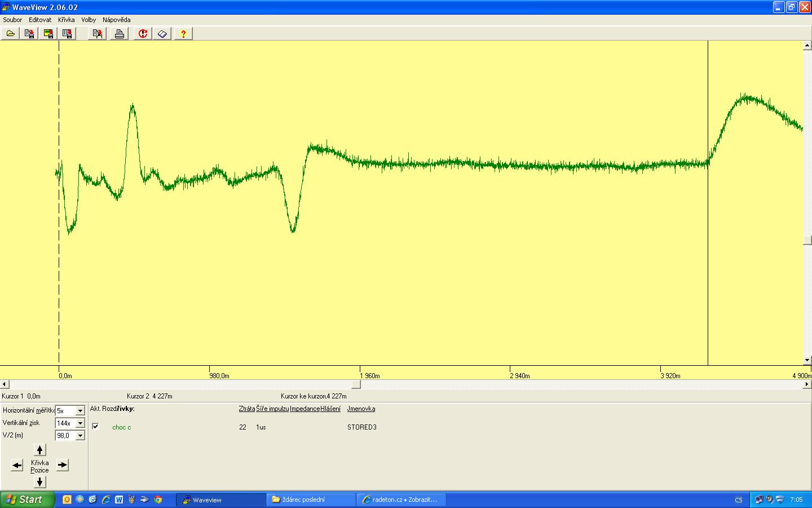Open Volby menu
The image size is (812, 508).
pos(89,20)
